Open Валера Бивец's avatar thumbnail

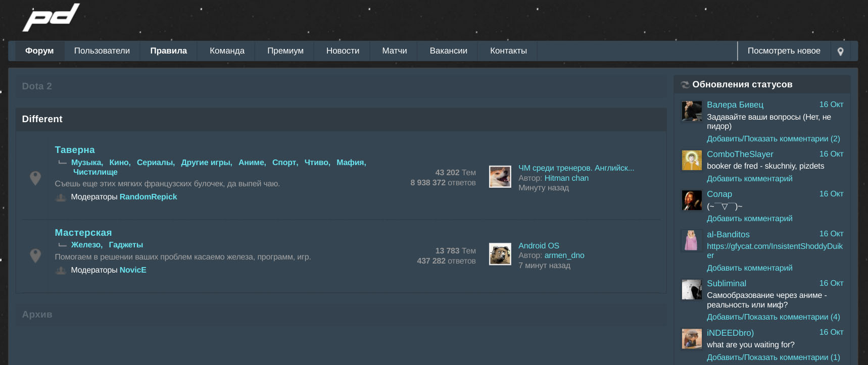tap(692, 111)
